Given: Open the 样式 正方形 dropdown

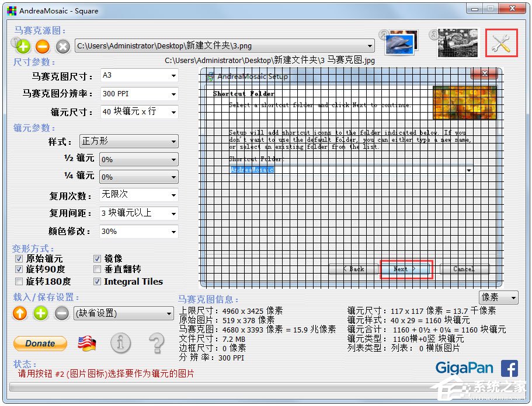Looking at the screenshot, I should click(x=129, y=141).
